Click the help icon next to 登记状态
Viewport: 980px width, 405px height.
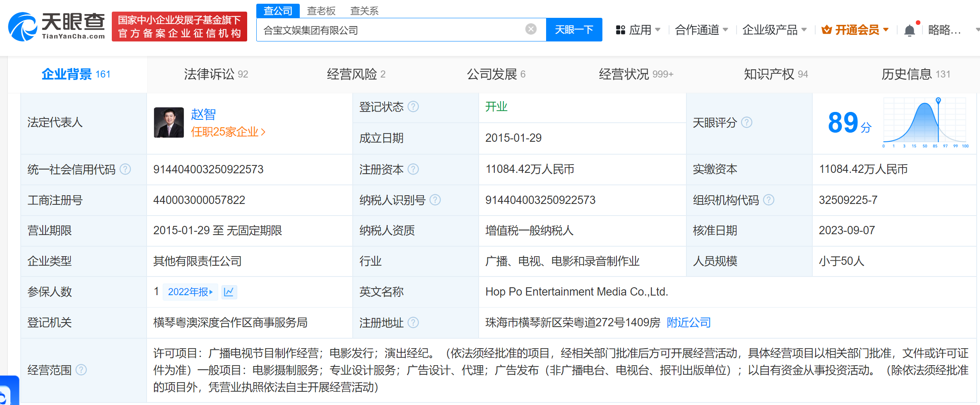(413, 107)
